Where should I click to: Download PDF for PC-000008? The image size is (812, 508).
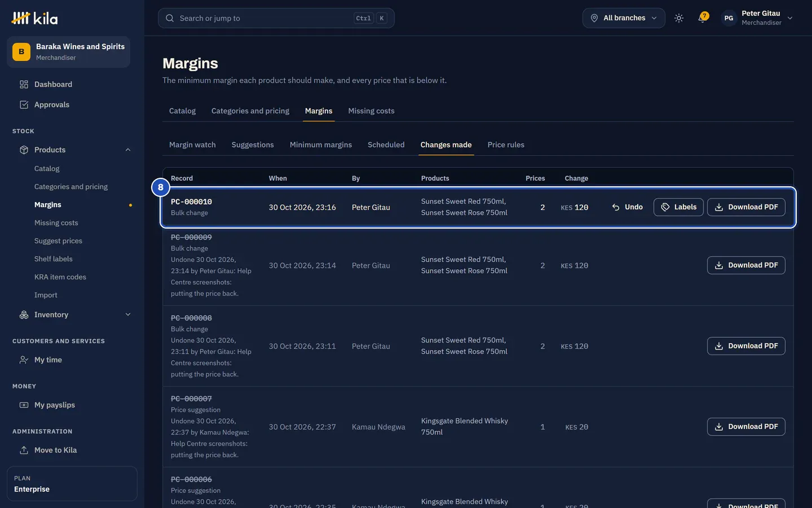[x=746, y=346]
